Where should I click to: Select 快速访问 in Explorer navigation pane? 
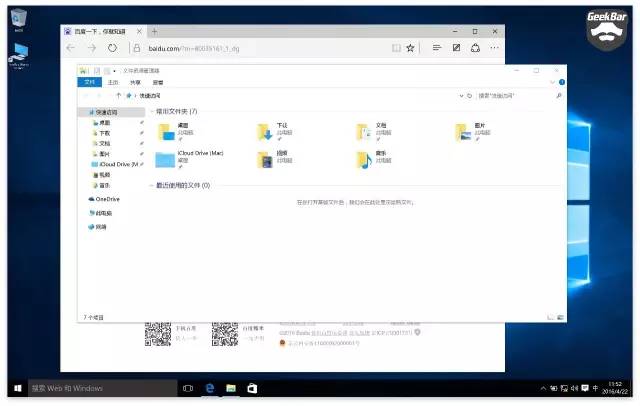tap(111, 112)
